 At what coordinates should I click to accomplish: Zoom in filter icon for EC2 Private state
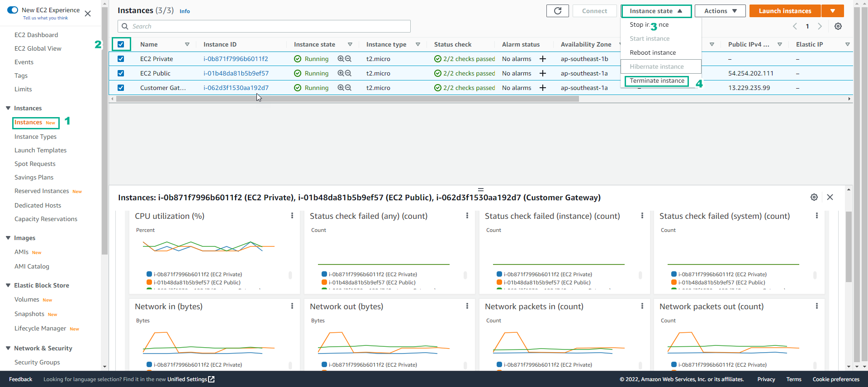click(341, 59)
